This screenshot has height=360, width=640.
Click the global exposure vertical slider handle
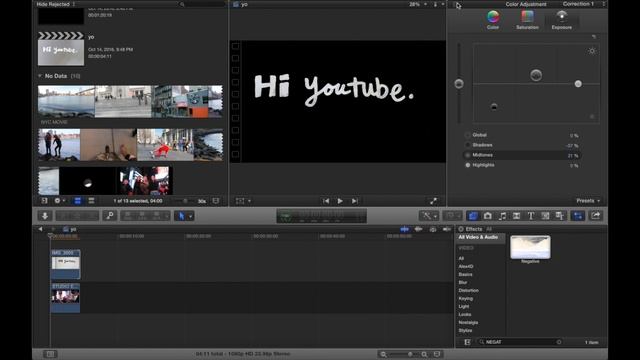(459, 84)
